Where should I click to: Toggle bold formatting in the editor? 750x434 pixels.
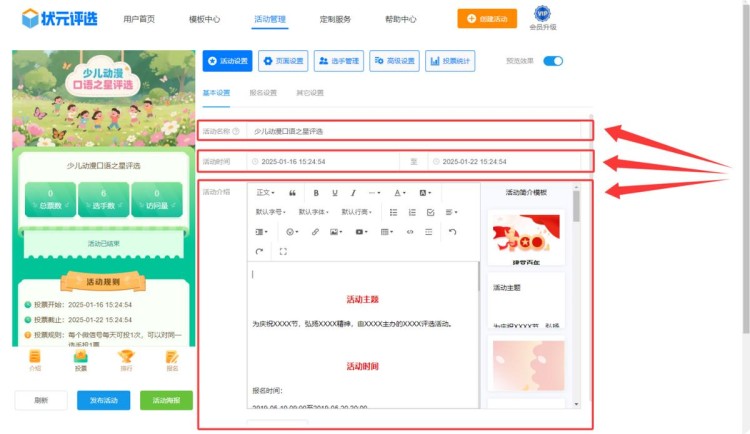316,193
